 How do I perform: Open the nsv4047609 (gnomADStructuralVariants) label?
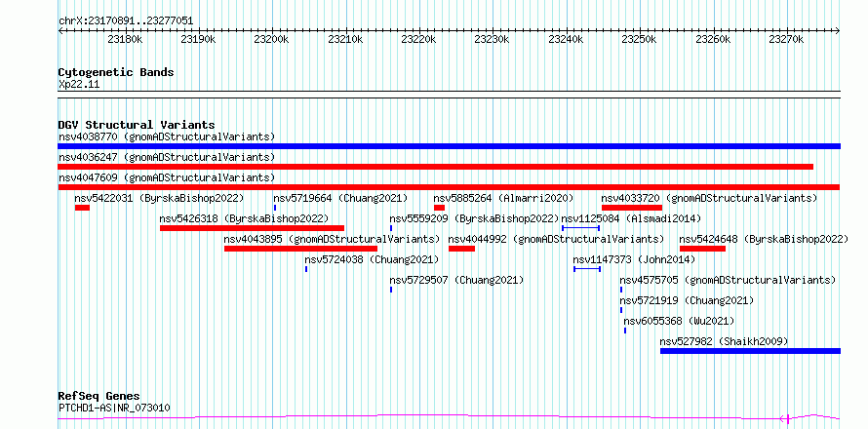pos(167,177)
